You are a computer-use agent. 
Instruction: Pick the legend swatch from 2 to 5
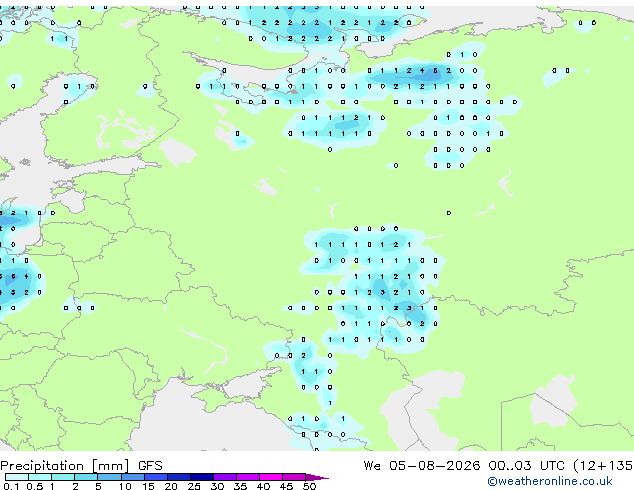(x=86, y=477)
